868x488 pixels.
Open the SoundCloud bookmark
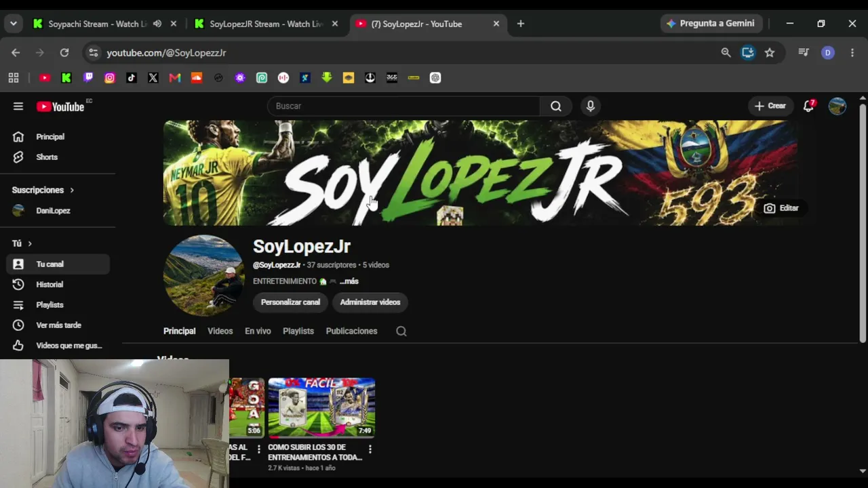197,78
